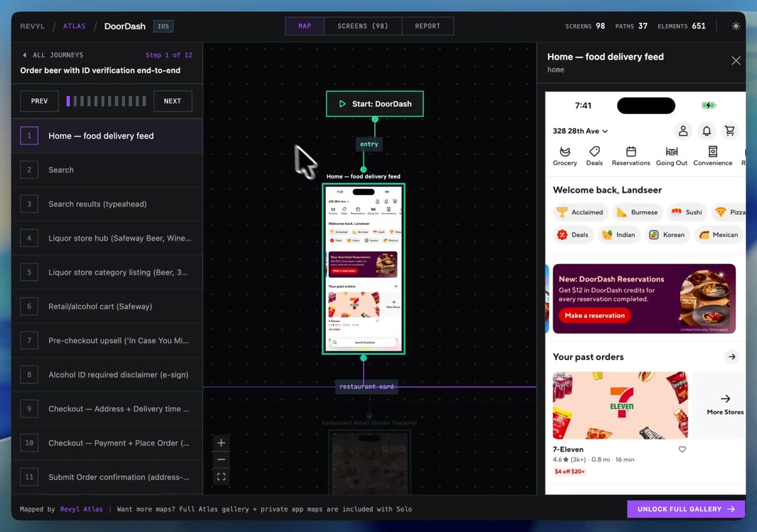Click UNLOCK FULL GALLERY button
This screenshot has width=757, height=532.
click(686, 509)
